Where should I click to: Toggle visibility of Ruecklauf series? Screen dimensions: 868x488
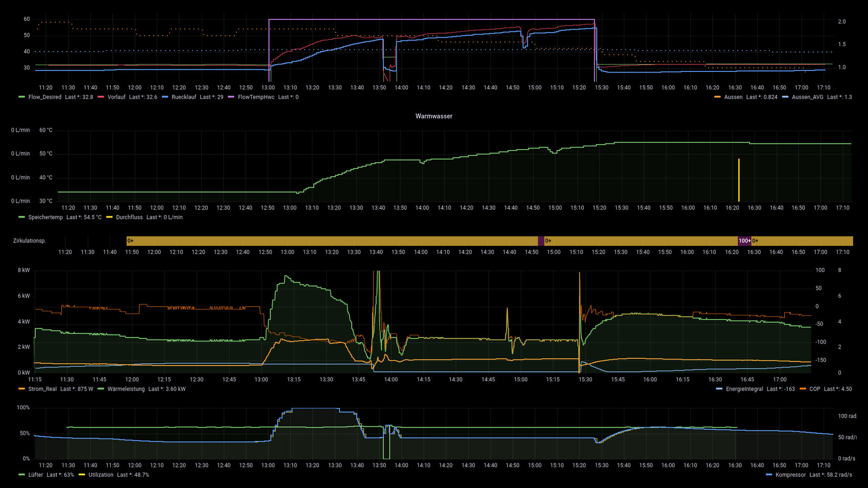(x=183, y=97)
